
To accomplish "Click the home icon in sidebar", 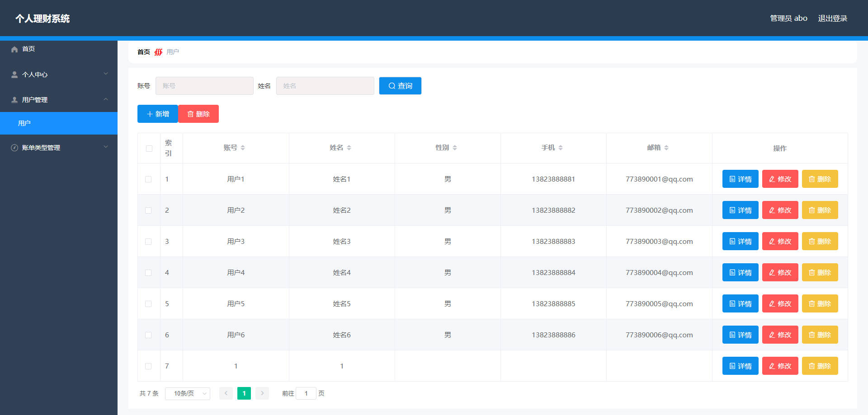I will [x=14, y=49].
